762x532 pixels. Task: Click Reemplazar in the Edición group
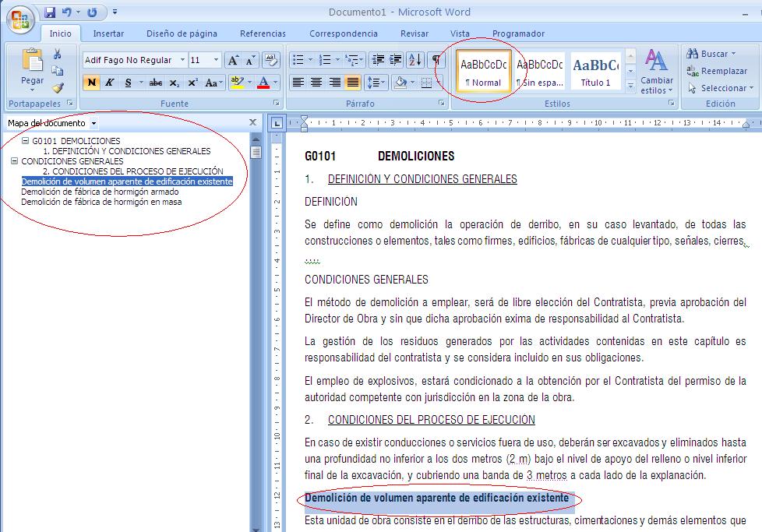click(717, 71)
